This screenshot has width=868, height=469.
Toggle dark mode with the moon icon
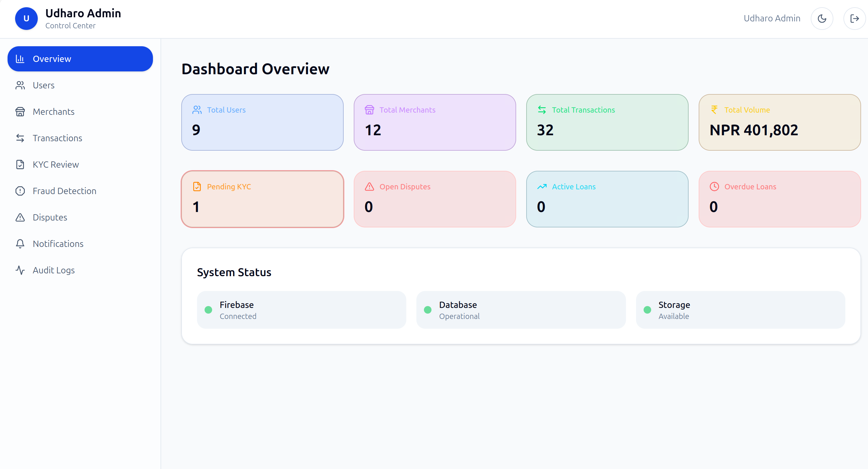[x=822, y=19]
